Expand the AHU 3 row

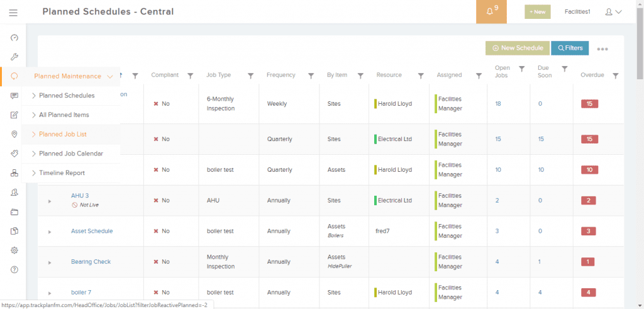(x=50, y=201)
